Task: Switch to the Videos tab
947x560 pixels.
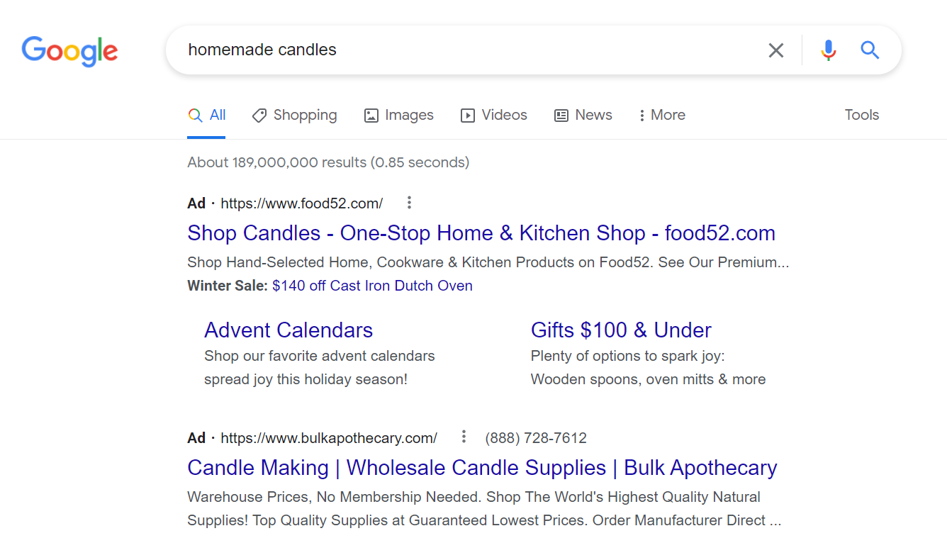Action: 494,115
